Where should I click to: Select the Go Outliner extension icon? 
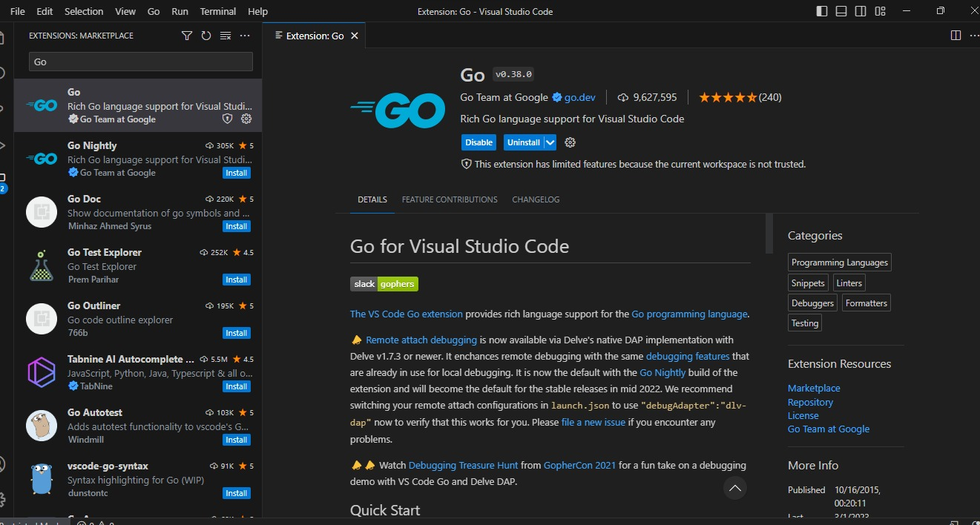[42, 319]
